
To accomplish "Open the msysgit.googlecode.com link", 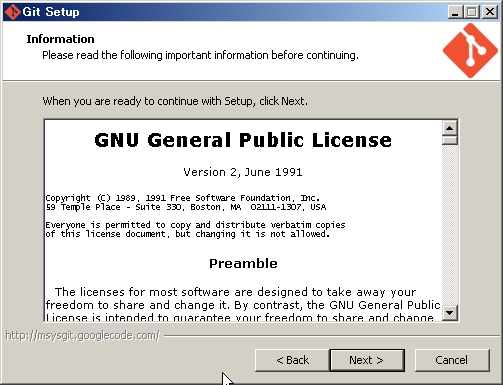I will [x=83, y=335].
